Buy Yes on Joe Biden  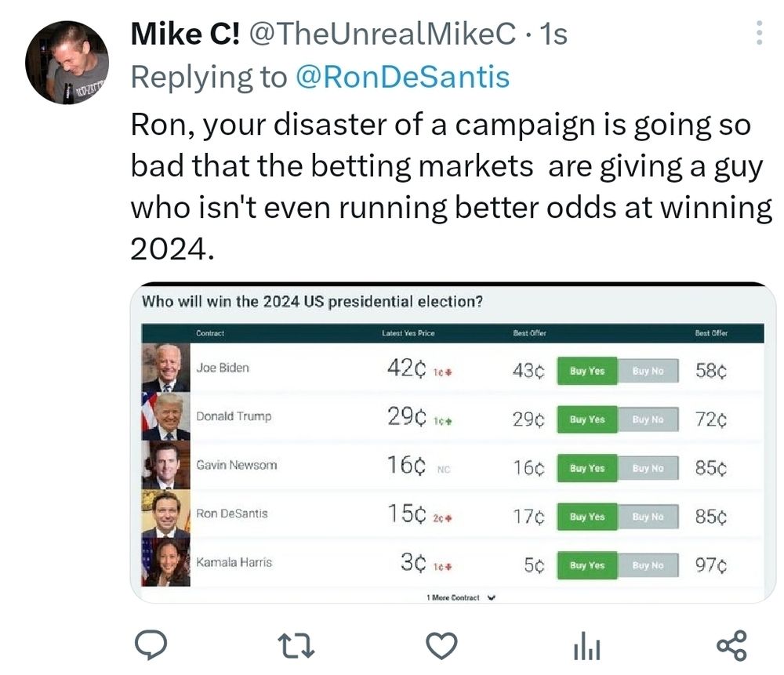point(587,371)
